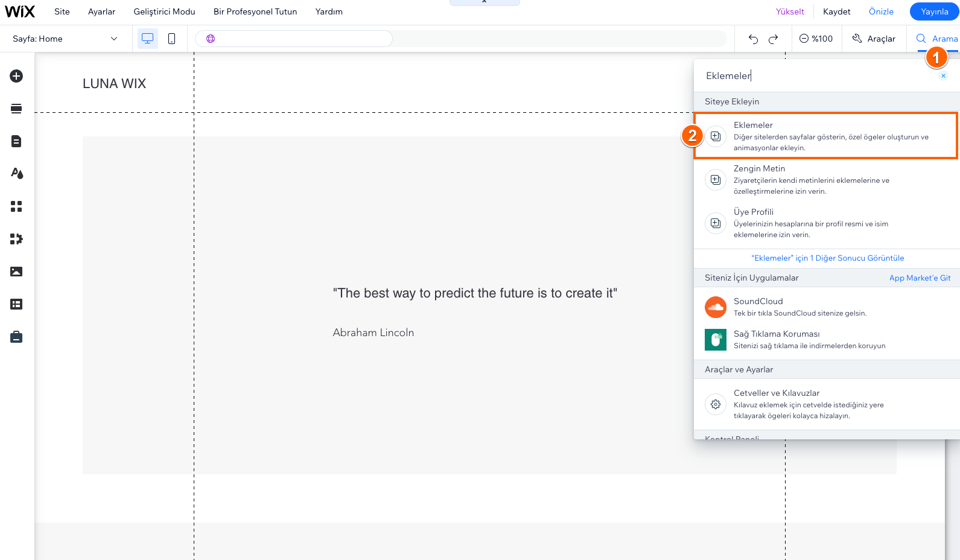Screen dimensions: 960x560
Task: Click the Wix logo
Action: (x=20, y=11)
